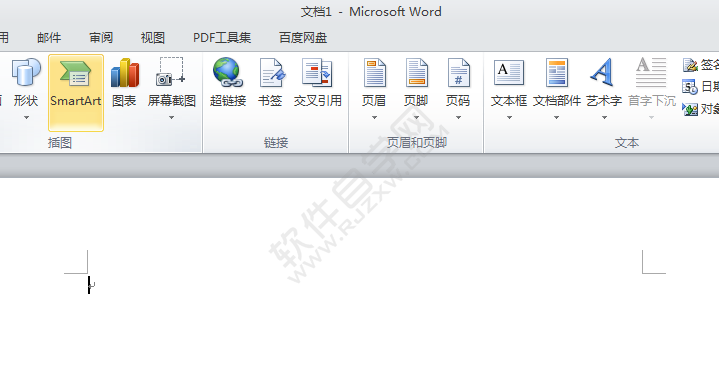Click the WordArt (艺术字) icon
This screenshot has height=389, width=719.
603,72
